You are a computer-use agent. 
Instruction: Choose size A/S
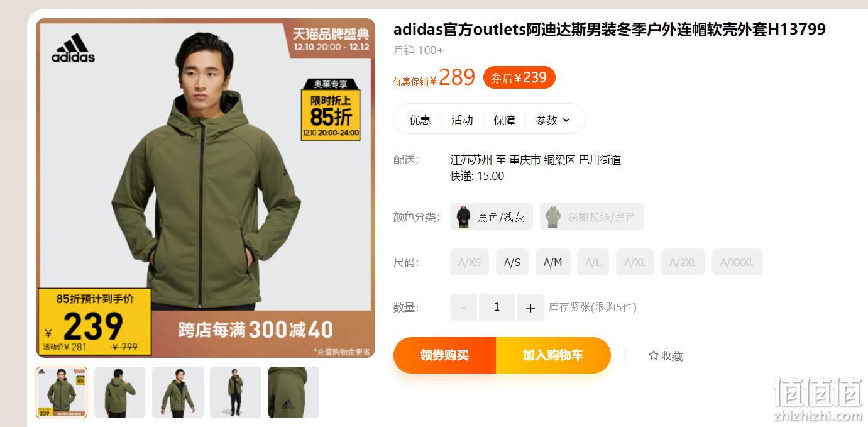click(x=512, y=262)
